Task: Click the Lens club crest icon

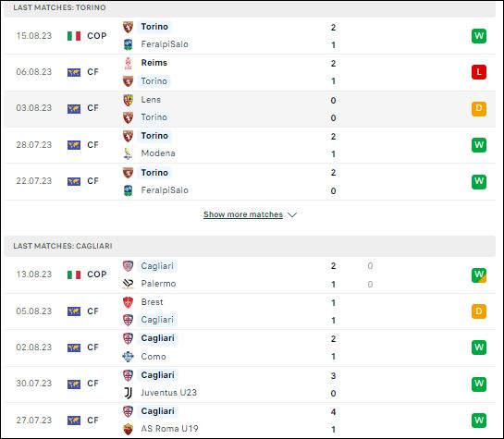Action: coord(128,100)
